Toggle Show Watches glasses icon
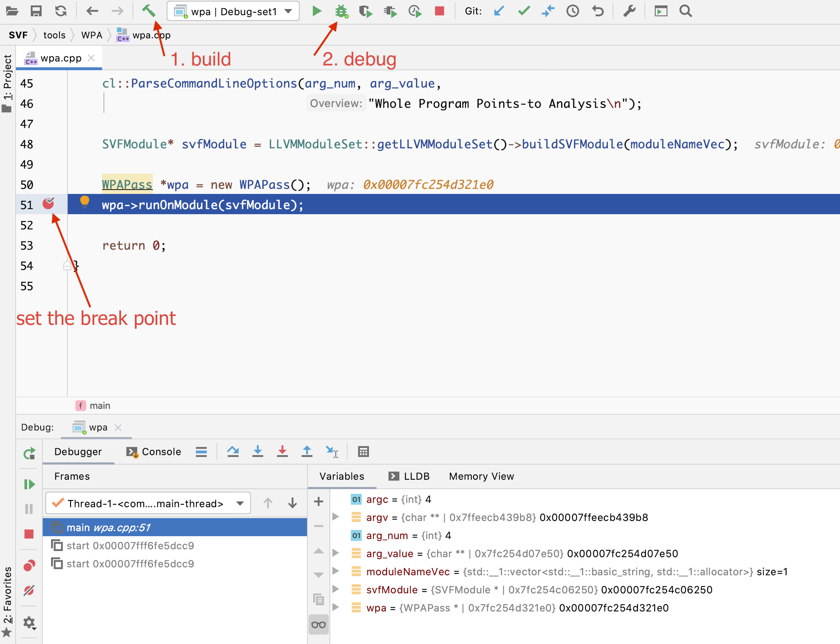The image size is (840, 644). click(318, 625)
